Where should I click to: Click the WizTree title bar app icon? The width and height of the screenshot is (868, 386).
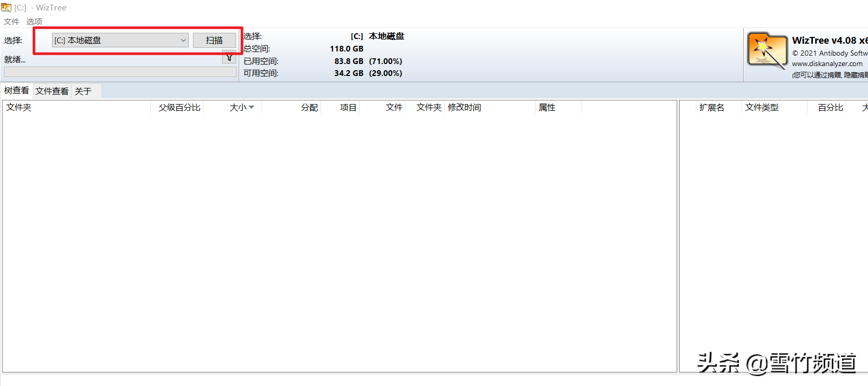click(x=6, y=7)
